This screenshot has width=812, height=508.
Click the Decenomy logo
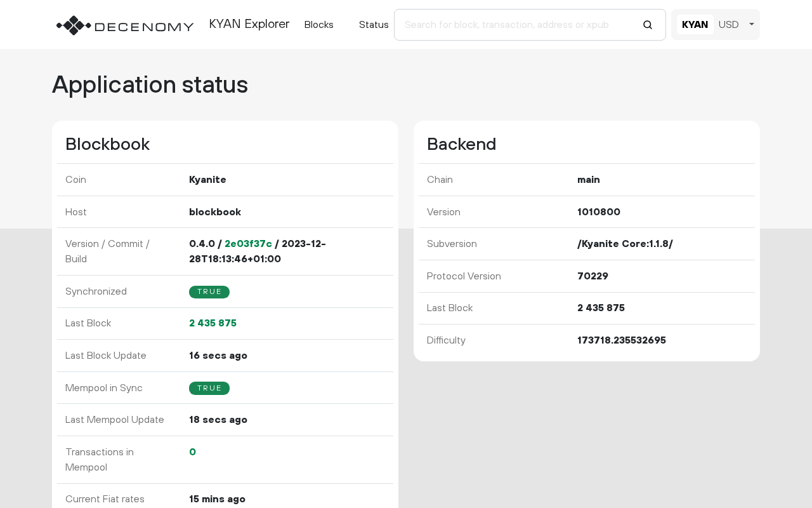[125, 25]
